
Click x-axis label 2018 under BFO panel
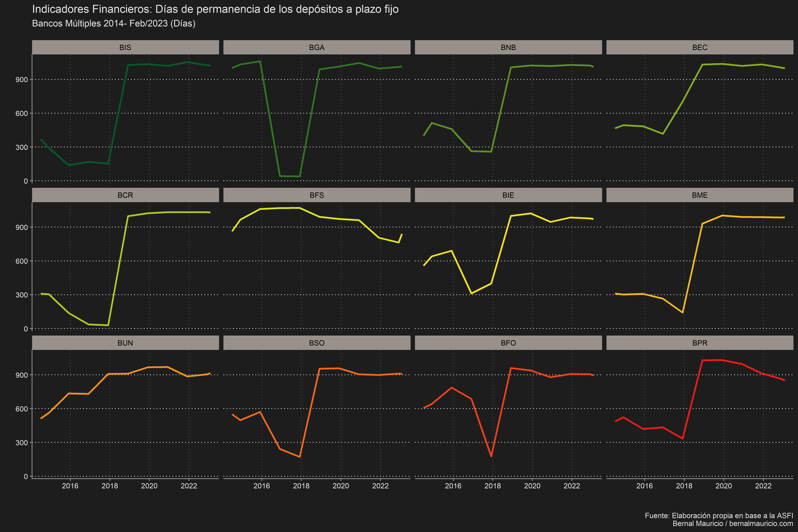pos(493,486)
